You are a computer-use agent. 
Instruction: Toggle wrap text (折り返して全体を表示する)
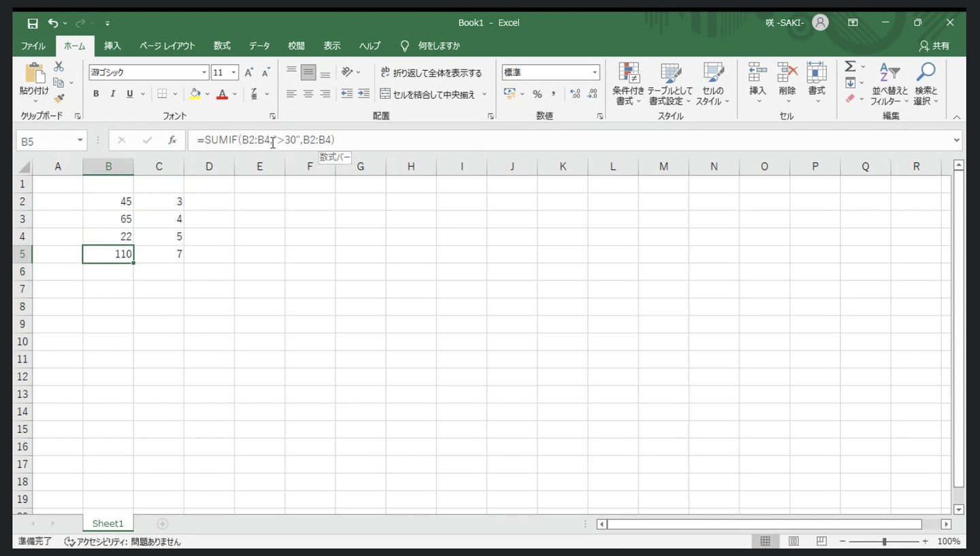coord(431,73)
